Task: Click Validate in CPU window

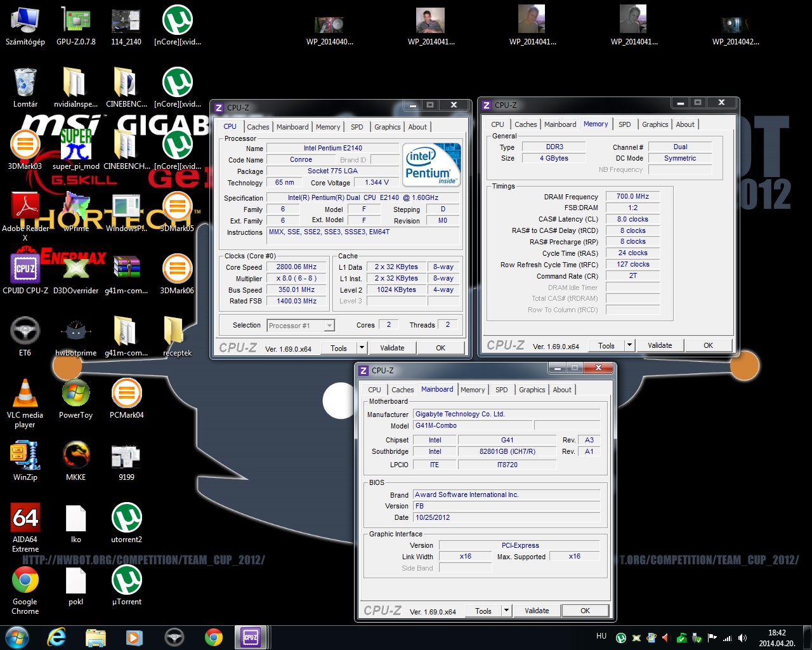Action: (x=392, y=348)
